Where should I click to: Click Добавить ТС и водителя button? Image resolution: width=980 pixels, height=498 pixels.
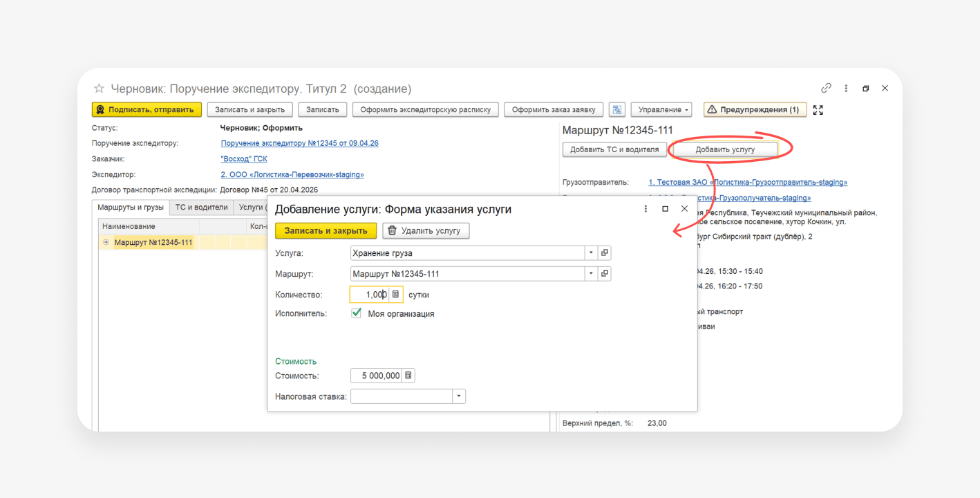coord(615,149)
